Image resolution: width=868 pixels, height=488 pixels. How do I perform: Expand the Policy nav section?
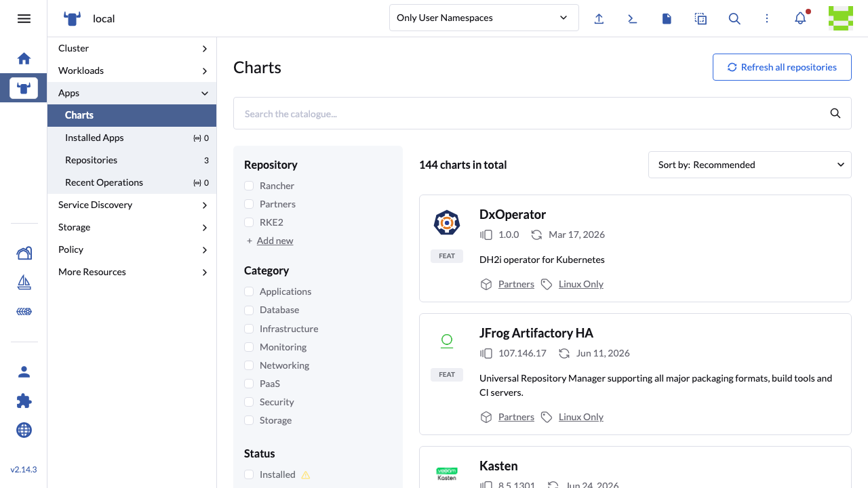coord(132,249)
